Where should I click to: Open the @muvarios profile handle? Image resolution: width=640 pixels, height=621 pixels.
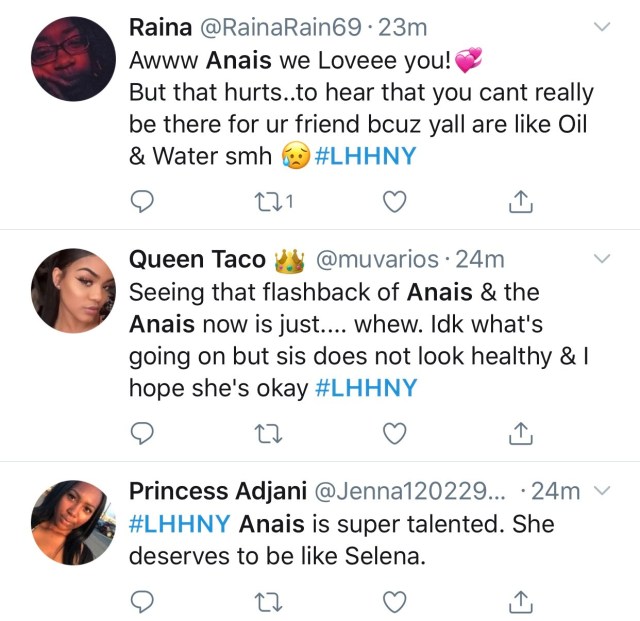pos(377,260)
